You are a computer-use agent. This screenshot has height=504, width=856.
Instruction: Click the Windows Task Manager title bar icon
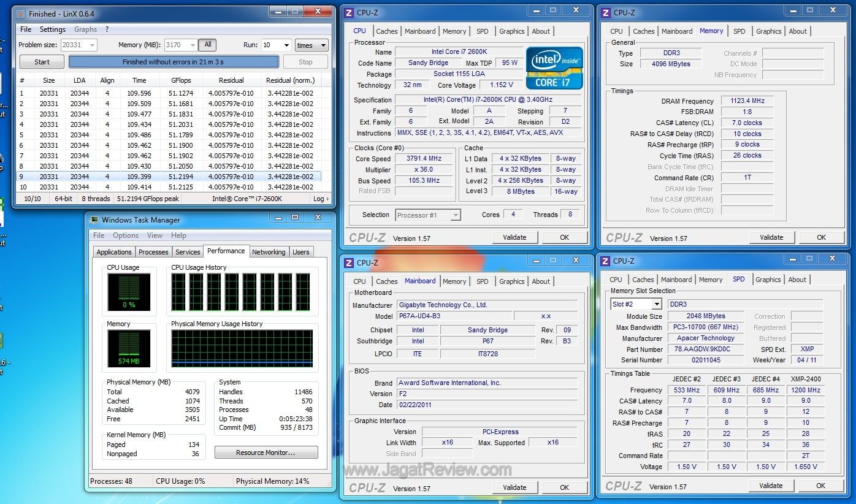tap(94, 220)
